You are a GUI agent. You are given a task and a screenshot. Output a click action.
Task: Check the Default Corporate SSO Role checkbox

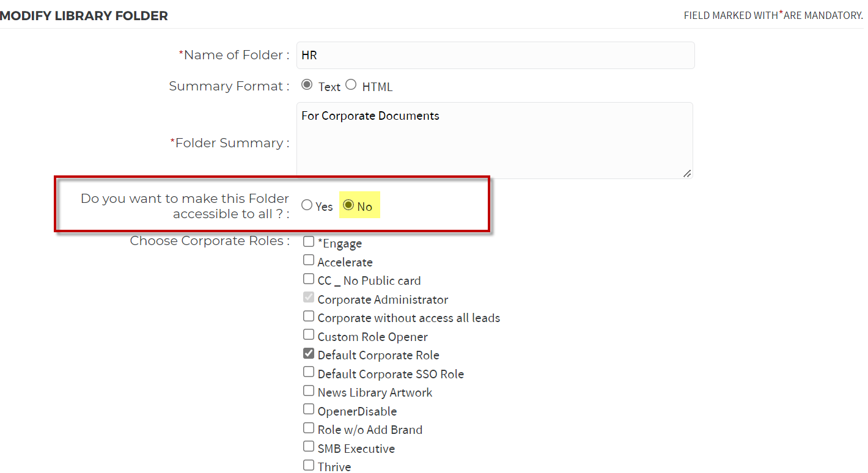309,372
